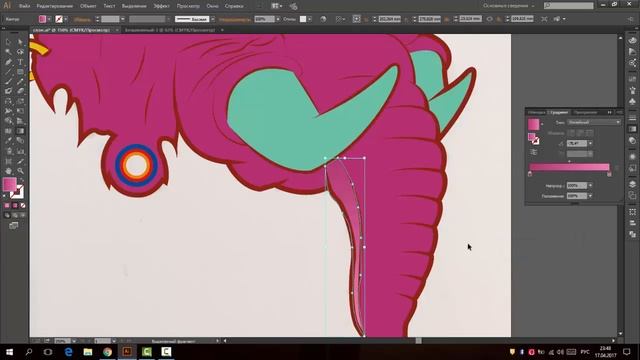Set Gradient fill mode below swatches
The width and height of the screenshot is (640, 360).
click(15, 205)
